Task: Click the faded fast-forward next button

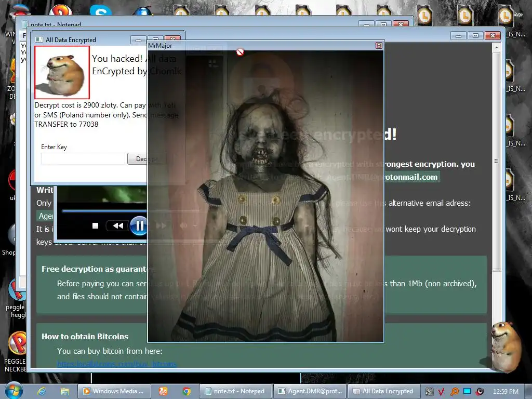Action: (161, 225)
